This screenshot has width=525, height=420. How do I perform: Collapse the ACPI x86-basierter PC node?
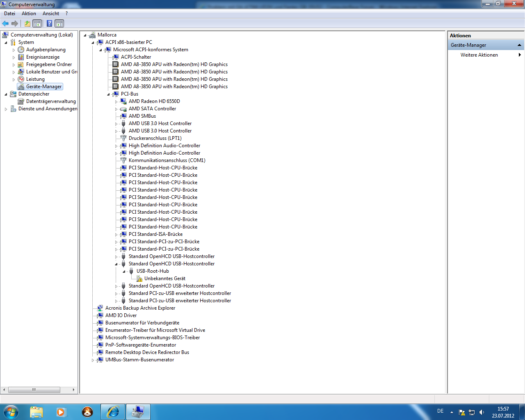(93, 43)
